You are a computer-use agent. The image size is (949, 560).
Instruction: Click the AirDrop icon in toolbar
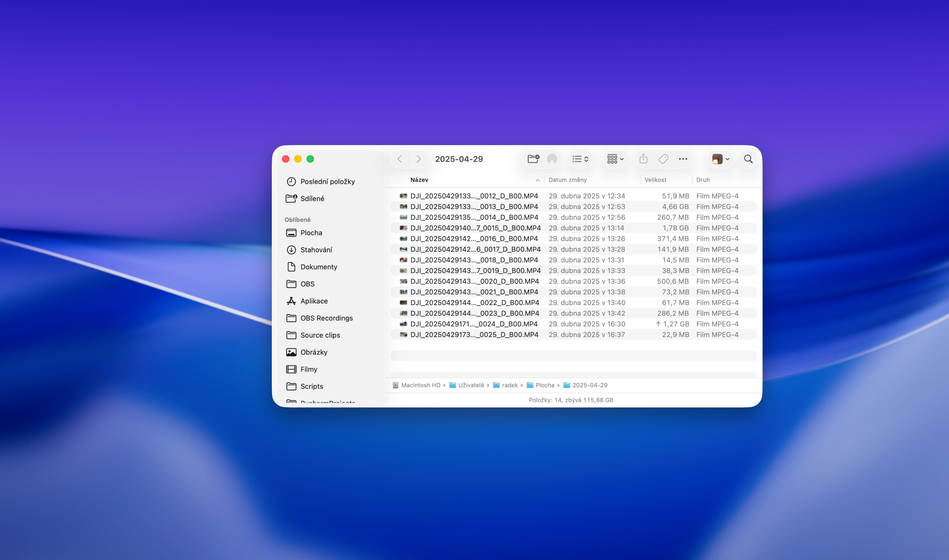(552, 159)
